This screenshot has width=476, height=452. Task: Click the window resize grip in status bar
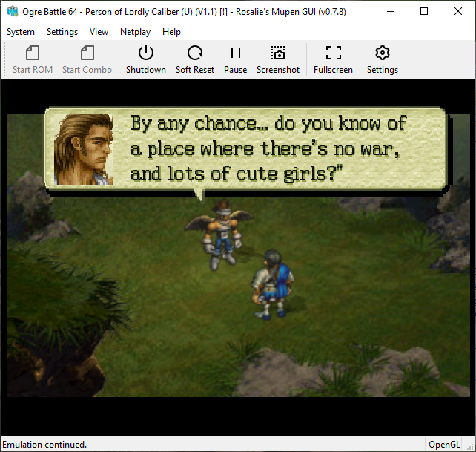pyautogui.click(x=471, y=447)
